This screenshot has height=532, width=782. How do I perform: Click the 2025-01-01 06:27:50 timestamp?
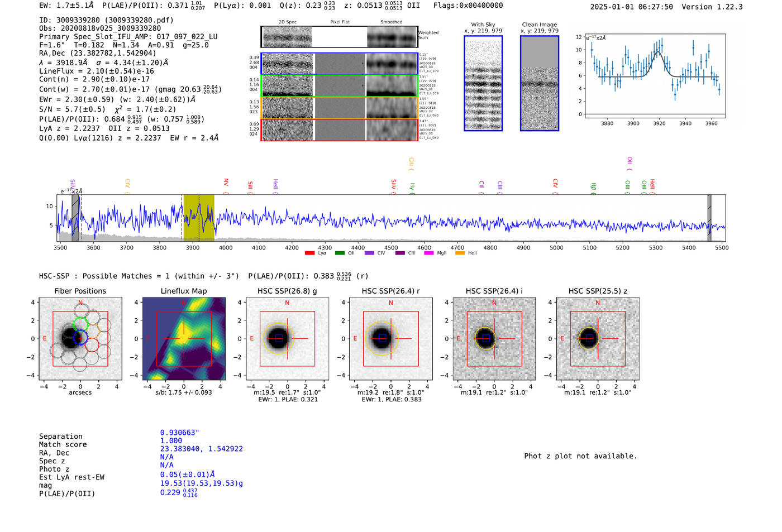[632, 7]
